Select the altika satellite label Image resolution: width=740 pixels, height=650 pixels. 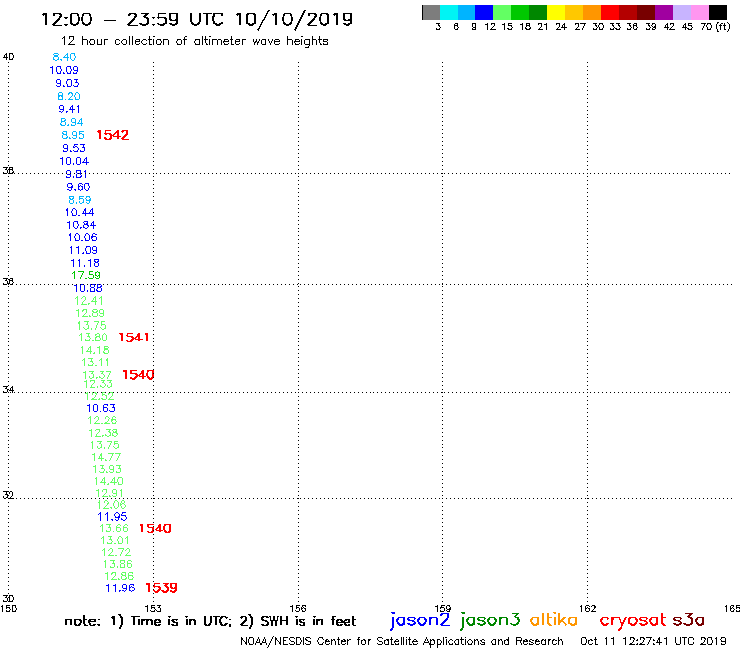[x=554, y=619]
